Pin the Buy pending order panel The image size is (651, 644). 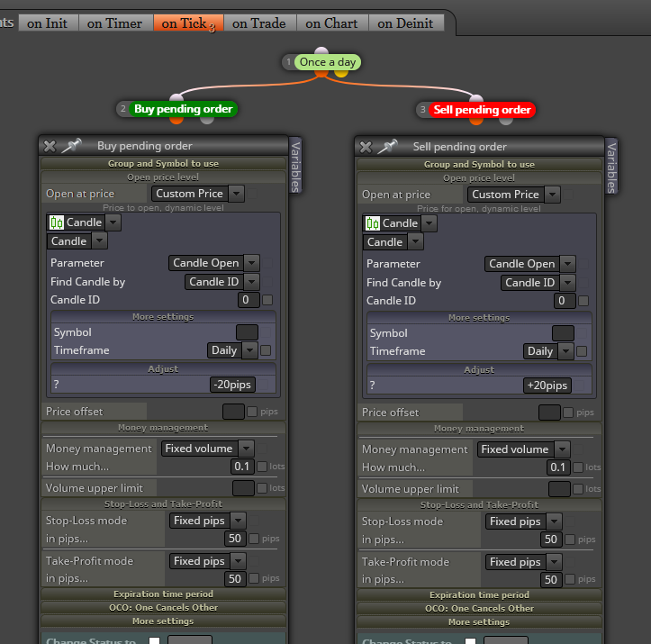71,145
